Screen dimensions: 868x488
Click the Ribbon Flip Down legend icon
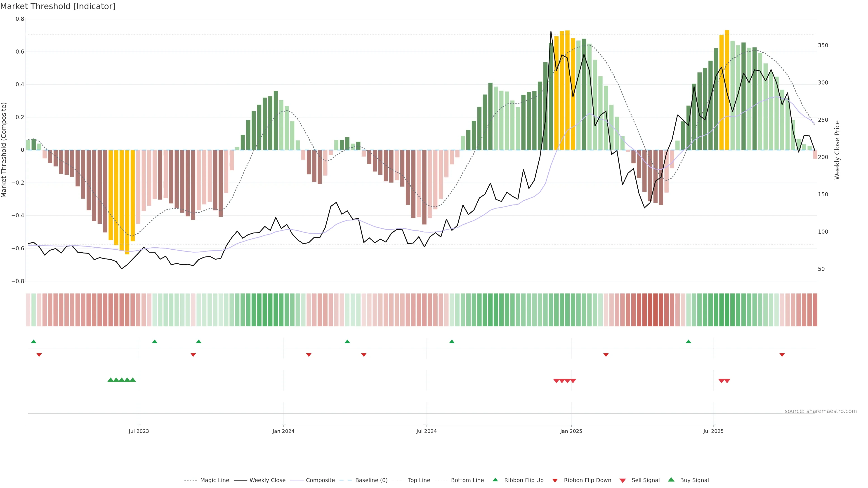555,480
